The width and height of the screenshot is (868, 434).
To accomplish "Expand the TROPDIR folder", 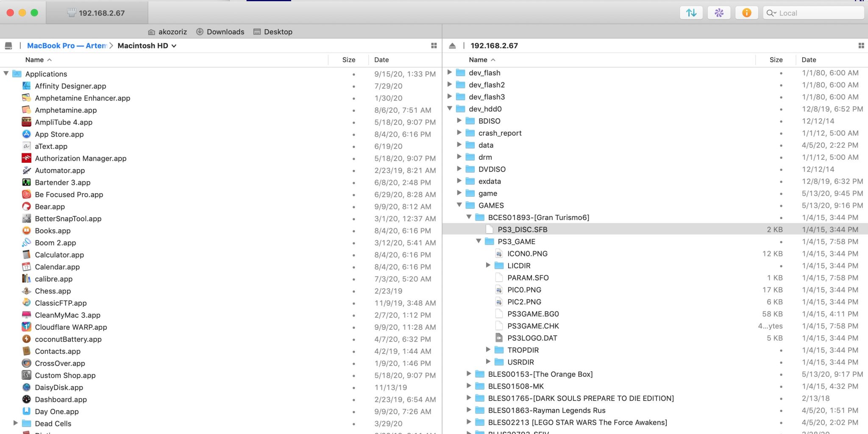I will (488, 350).
